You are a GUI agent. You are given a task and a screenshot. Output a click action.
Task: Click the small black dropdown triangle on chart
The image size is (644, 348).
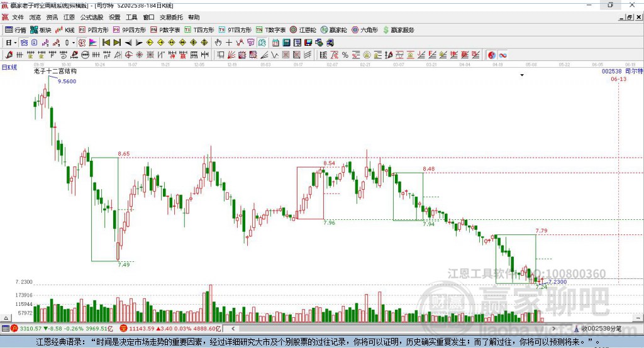pyautogui.click(x=522, y=75)
